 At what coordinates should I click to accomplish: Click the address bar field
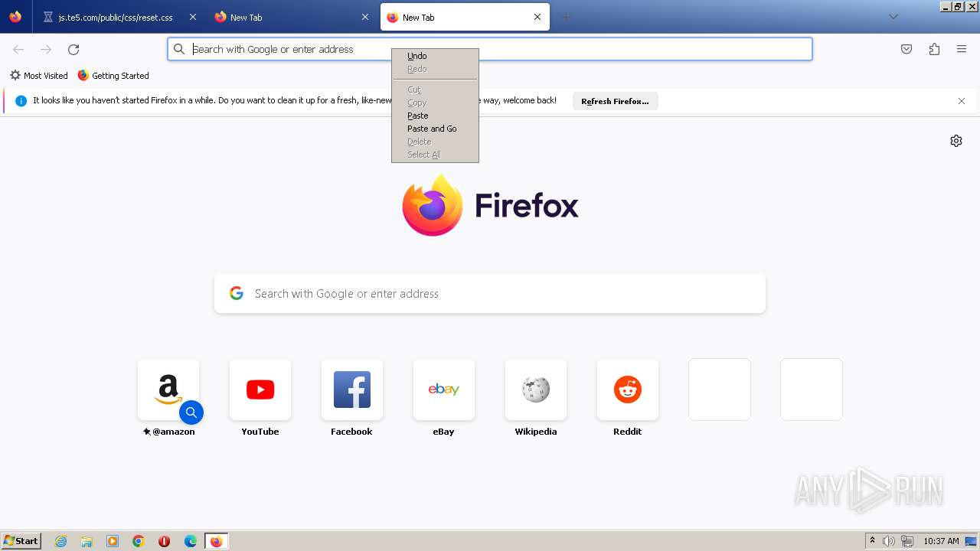(490, 49)
